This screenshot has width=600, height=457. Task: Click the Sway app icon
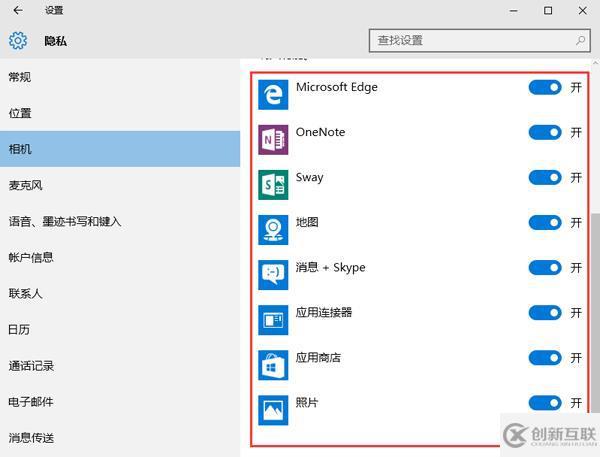point(273,185)
